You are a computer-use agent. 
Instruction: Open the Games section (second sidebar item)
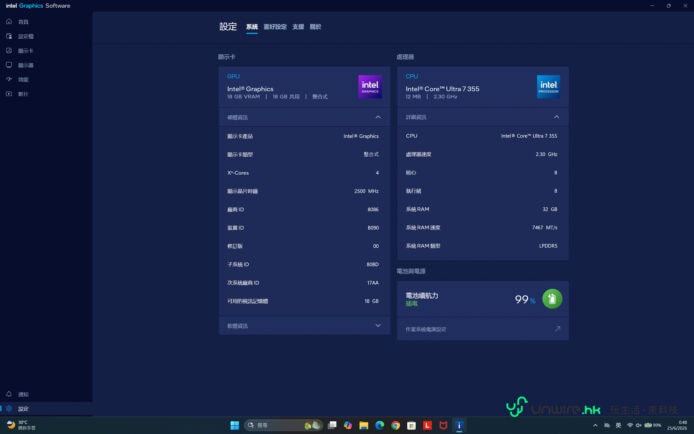coord(20,36)
